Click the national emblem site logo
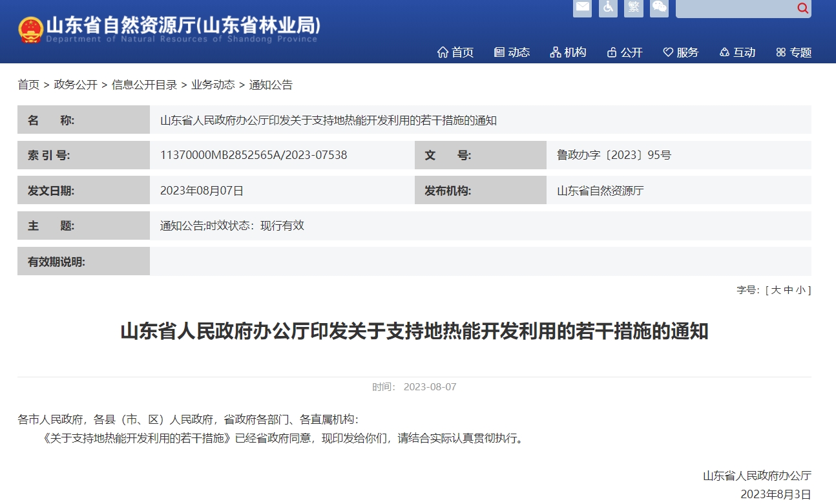 (28, 28)
